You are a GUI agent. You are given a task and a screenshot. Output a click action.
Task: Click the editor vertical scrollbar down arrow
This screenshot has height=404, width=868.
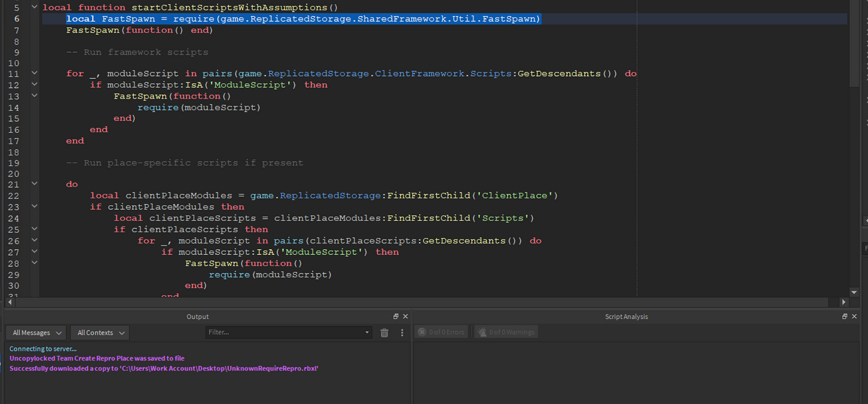click(x=854, y=292)
